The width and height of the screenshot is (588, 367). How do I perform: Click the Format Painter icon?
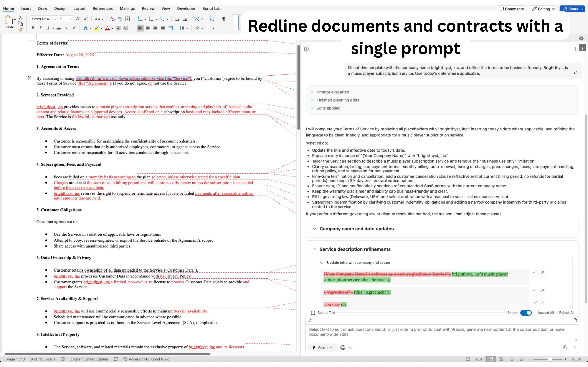(20, 30)
